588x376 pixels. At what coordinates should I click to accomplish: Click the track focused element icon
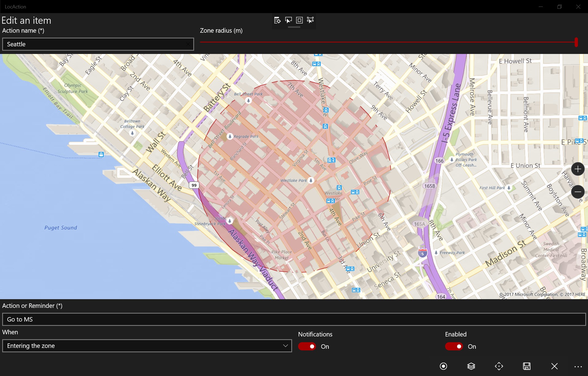pyautogui.click(x=310, y=20)
